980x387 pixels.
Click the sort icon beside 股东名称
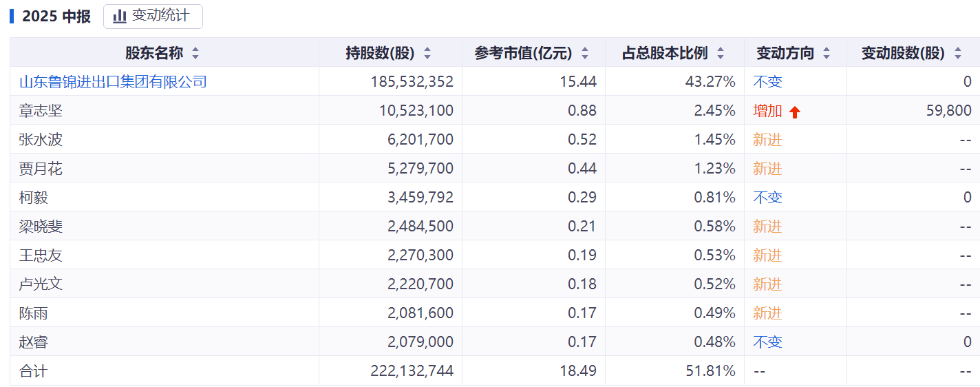click(x=195, y=53)
